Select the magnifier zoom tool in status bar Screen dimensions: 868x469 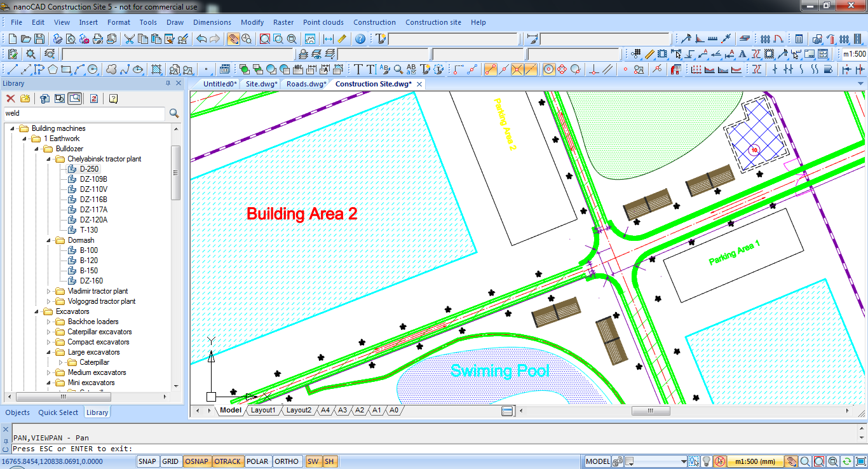click(804, 461)
